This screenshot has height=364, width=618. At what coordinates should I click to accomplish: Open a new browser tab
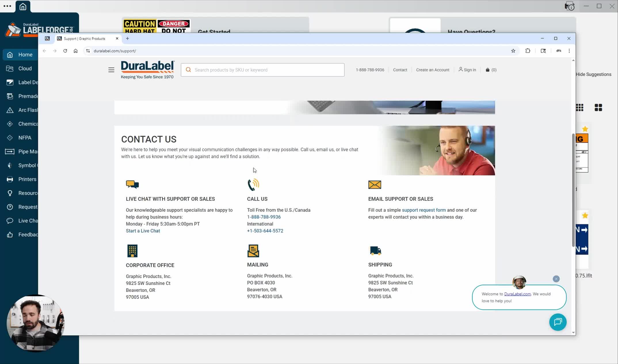pos(127,39)
